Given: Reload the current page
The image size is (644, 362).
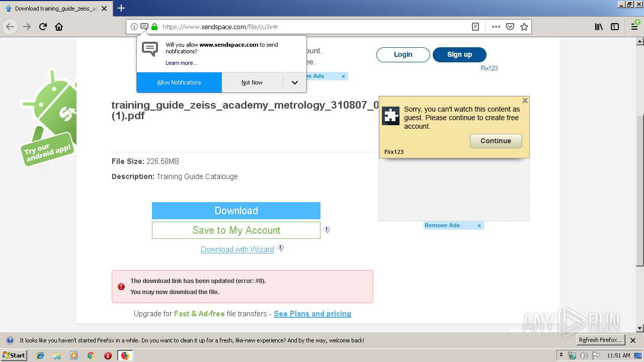Looking at the screenshot, I should pyautogui.click(x=43, y=27).
